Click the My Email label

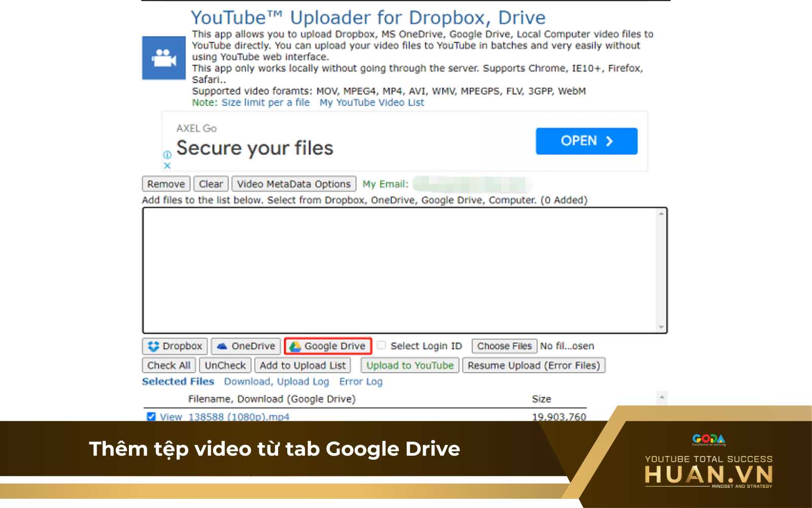tap(385, 184)
